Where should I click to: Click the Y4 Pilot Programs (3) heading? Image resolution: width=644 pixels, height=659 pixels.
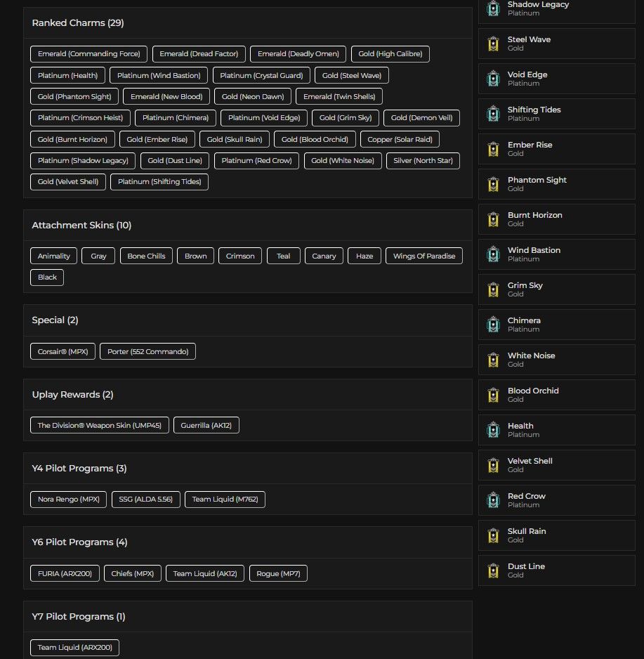(x=79, y=468)
